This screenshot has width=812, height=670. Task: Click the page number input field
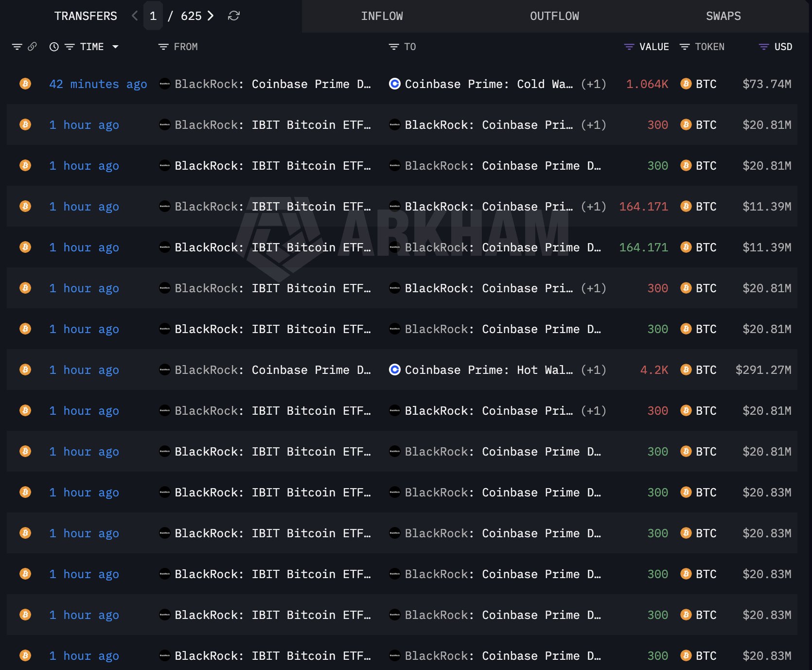[153, 16]
